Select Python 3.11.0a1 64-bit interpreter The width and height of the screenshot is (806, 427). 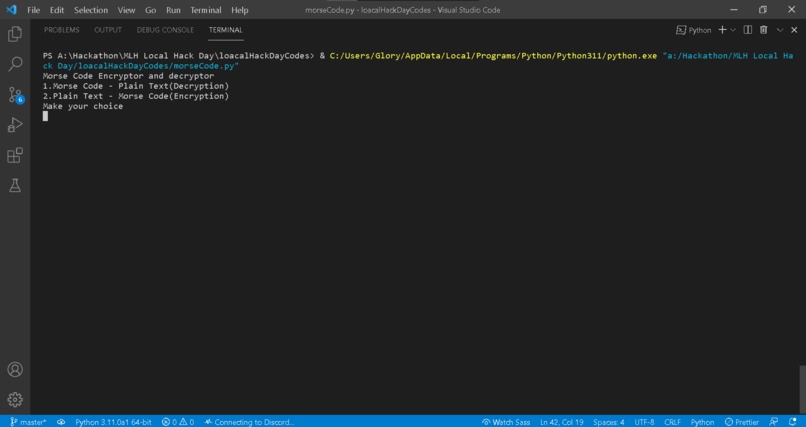tap(113, 422)
